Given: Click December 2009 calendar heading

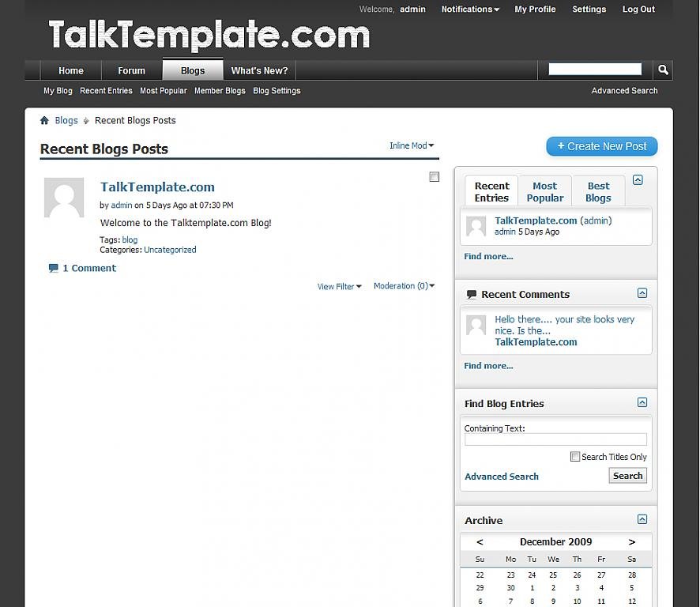Looking at the screenshot, I should pyautogui.click(x=555, y=541).
